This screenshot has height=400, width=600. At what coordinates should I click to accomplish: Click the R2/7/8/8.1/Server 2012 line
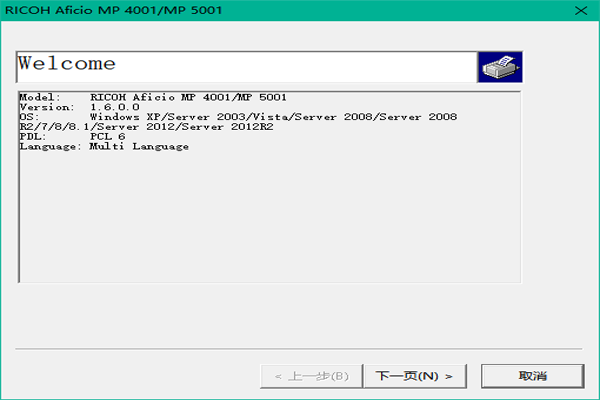point(147,127)
